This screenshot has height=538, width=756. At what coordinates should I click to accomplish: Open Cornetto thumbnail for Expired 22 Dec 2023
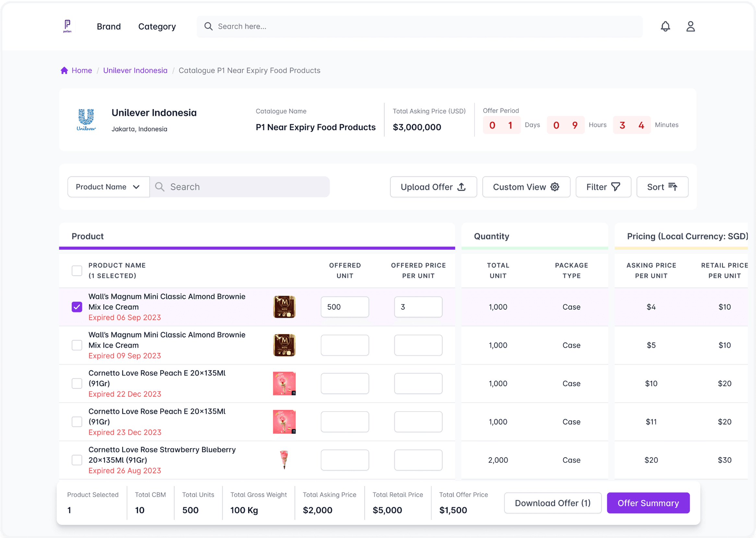[284, 384]
